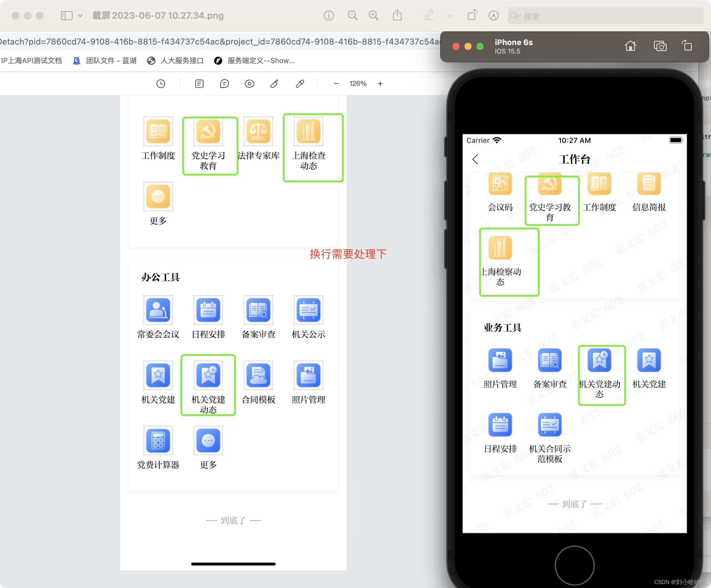
Task: Click the 党史学习教育 icon in the design mockup
Action: [208, 131]
